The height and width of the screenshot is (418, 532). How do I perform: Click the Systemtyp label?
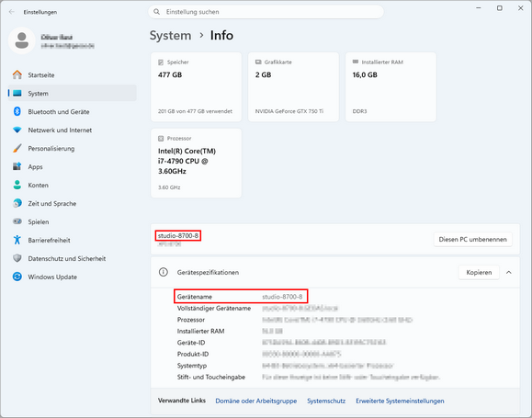[x=192, y=366]
